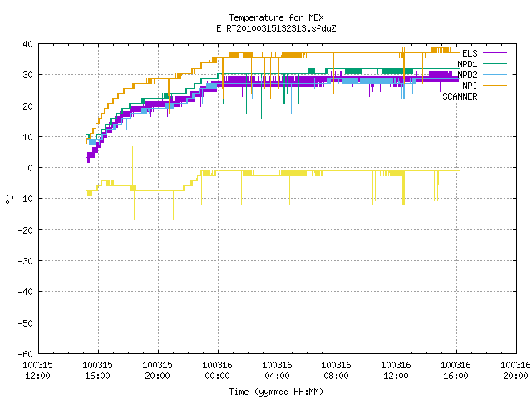532x399 pixels.
Task: Click the filename E_RT20100315132313.sfduZ subtitle
Action: click(276, 28)
